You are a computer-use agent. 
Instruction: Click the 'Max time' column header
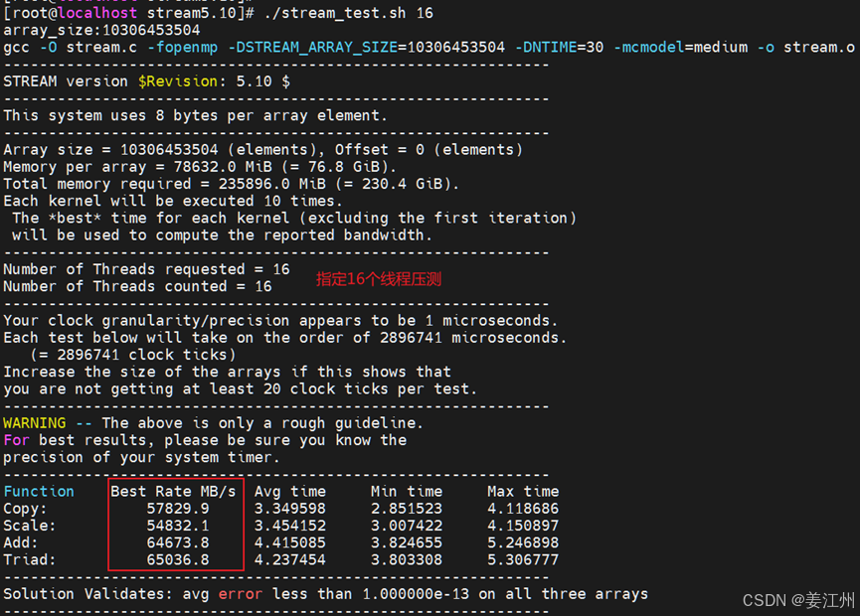click(x=523, y=491)
